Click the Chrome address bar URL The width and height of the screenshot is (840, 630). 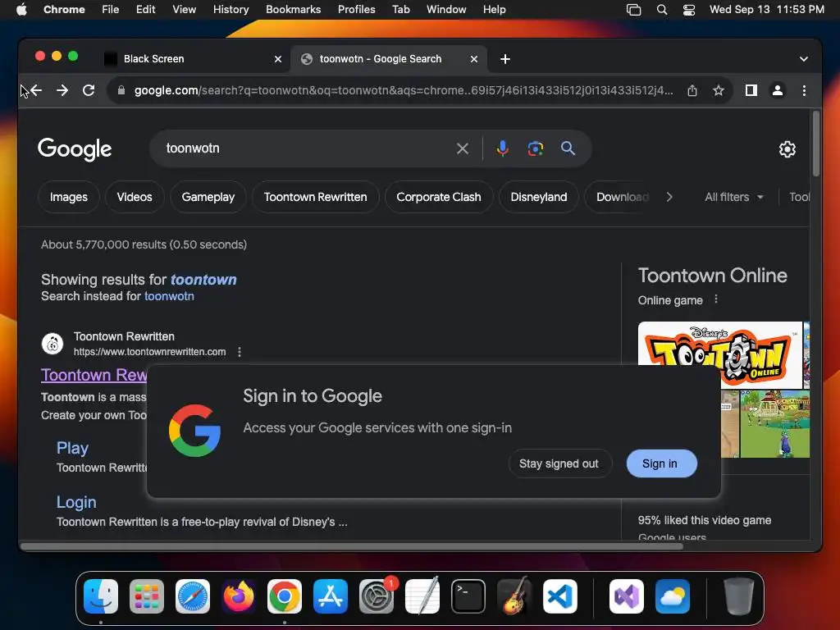(x=404, y=90)
